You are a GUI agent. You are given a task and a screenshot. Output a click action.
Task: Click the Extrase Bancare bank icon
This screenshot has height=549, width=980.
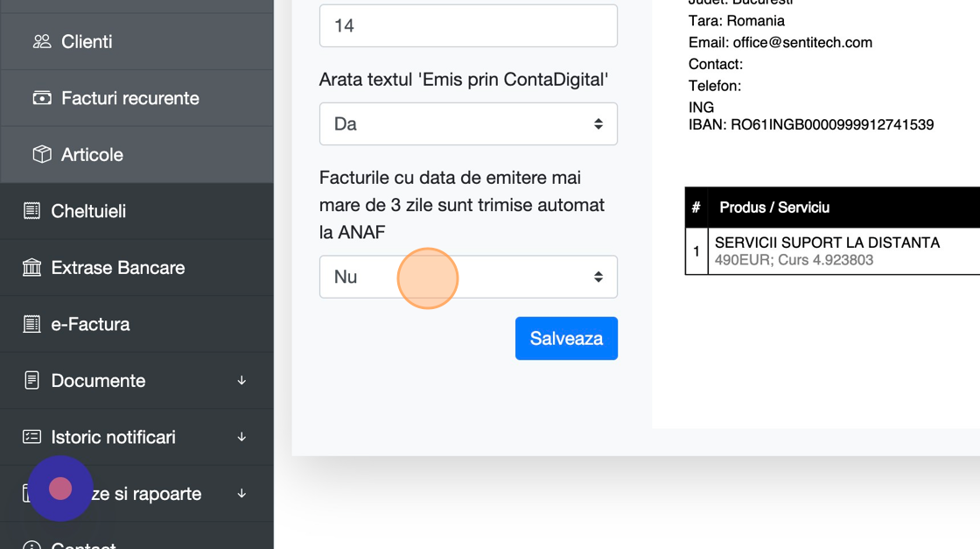(x=31, y=267)
